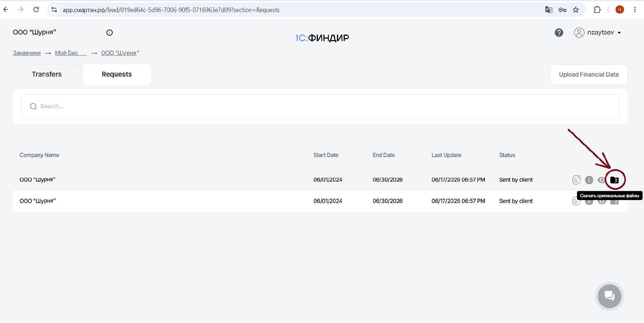644x323 pixels.
Task: Bookmark this page with star icon
Action: click(x=576, y=10)
